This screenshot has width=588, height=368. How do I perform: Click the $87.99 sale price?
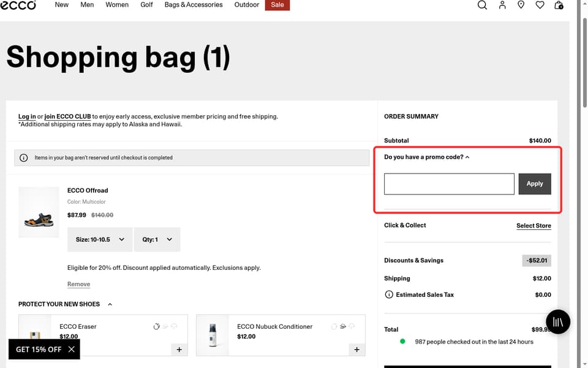point(77,215)
